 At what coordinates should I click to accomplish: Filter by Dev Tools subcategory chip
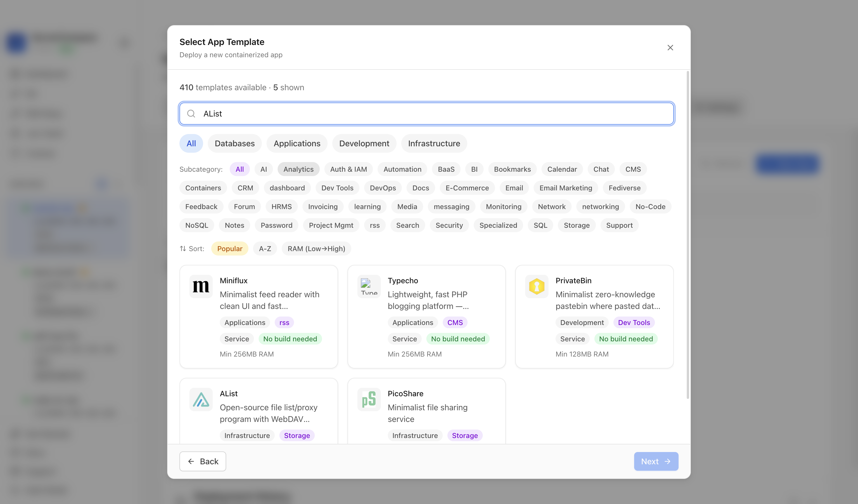pos(338,188)
